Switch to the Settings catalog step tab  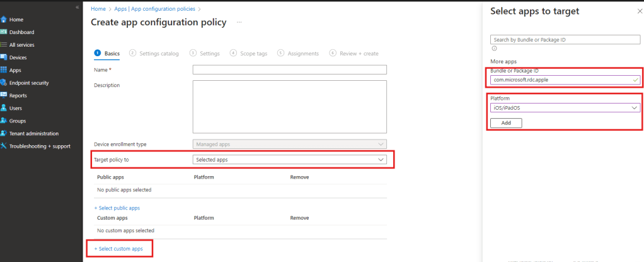click(154, 54)
